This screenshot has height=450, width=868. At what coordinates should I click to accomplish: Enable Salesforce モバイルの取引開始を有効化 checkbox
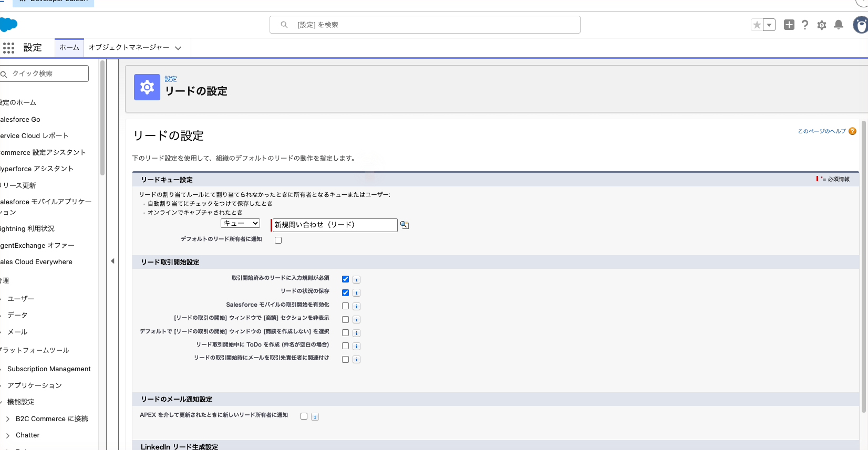pyautogui.click(x=345, y=306)
